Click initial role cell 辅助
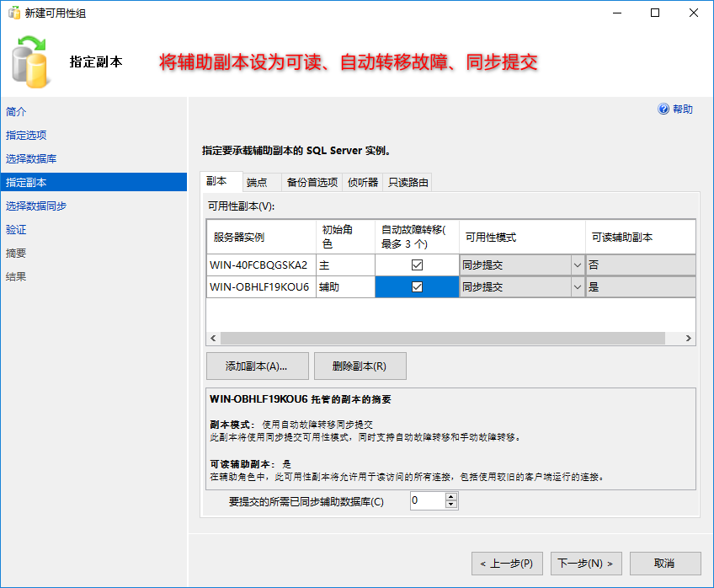This screenshot has width=714, height=588. click(345, 287)
